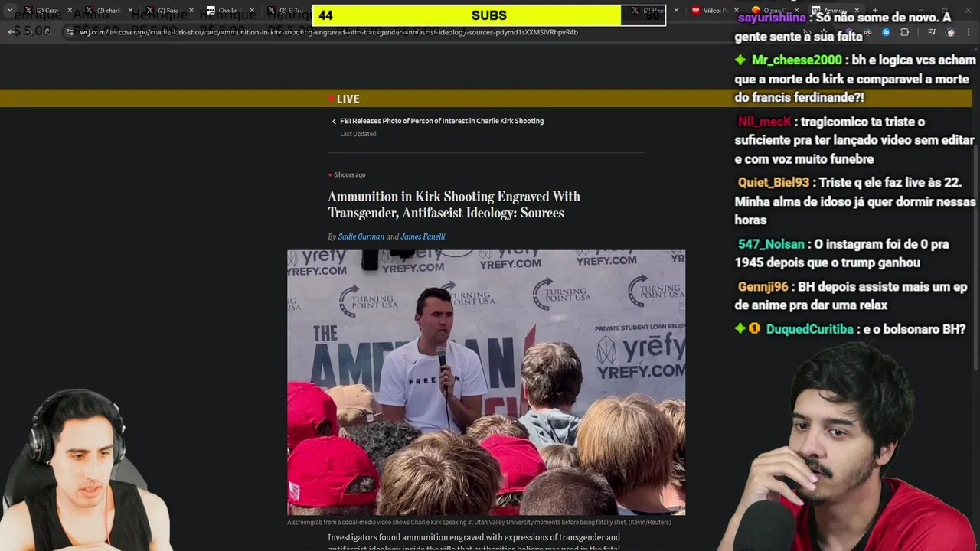The image size is (980, 551).
Task: Open a new browser tab
Action: point(875,11)
